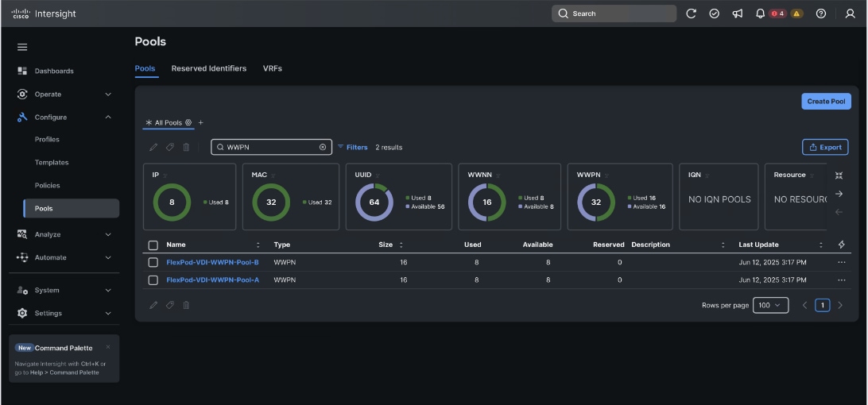The height and width of the screenshot is (405, 868).
Task: Open the notifications bell icon
Action: click(760, 13)
